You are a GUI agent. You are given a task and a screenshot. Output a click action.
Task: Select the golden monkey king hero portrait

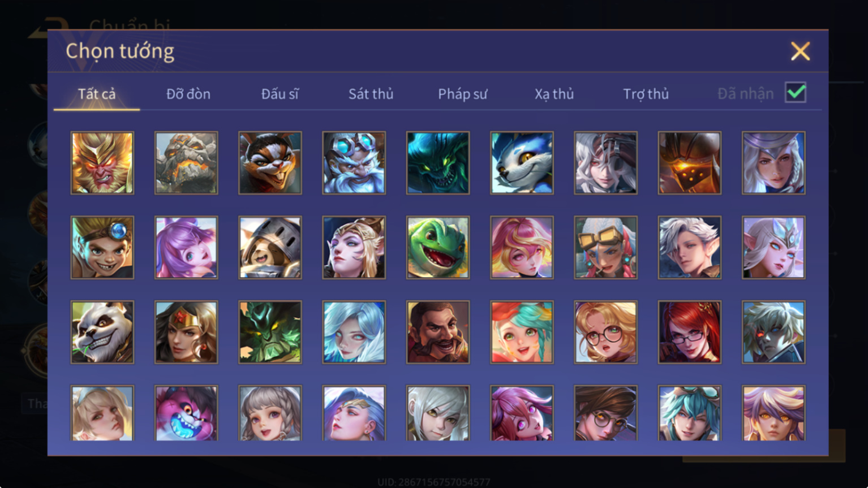pos(102,163)
